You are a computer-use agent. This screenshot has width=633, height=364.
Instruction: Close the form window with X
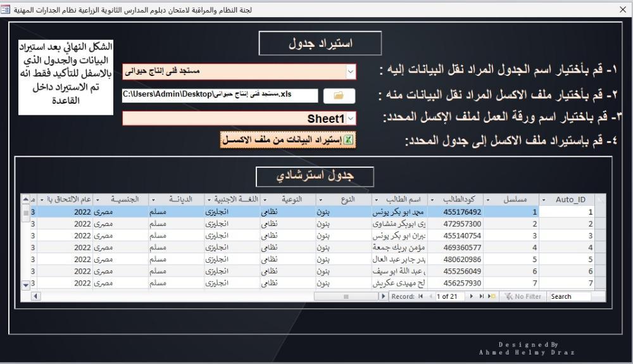623,9
